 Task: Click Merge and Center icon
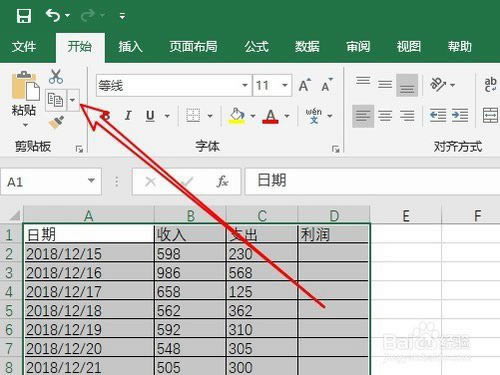pos(490,115)
